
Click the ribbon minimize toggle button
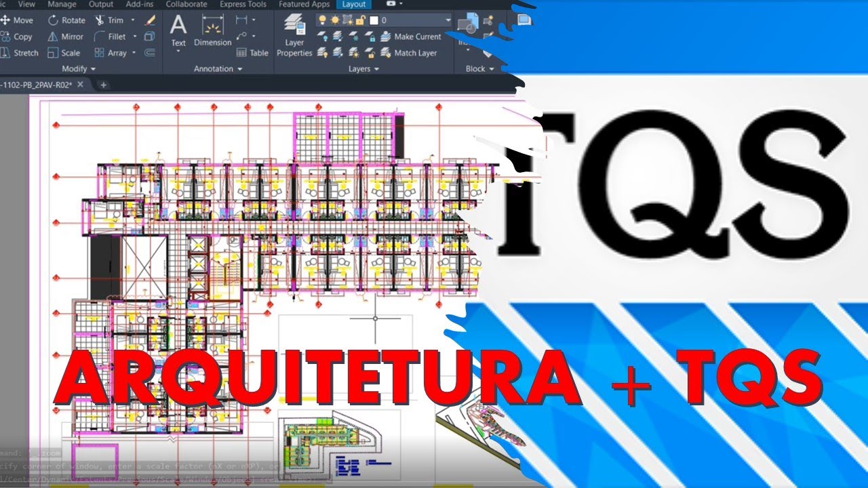(x=391, y=3)
